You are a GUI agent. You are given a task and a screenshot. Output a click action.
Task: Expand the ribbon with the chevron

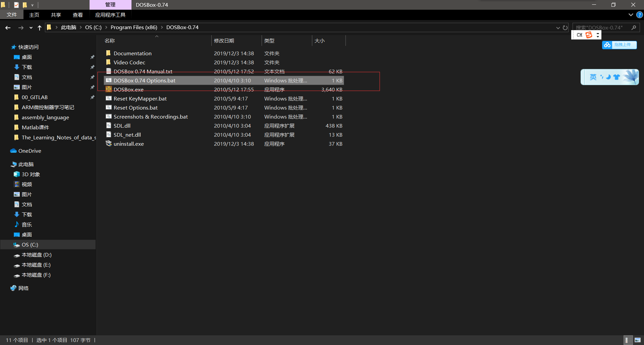click(x=631, y=15)
